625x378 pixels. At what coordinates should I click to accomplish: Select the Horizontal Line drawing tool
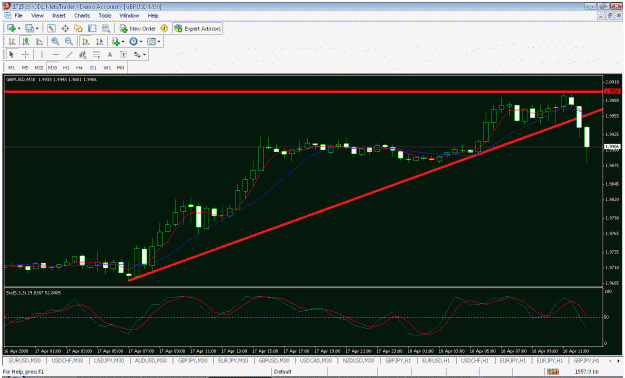pos(55,55)
